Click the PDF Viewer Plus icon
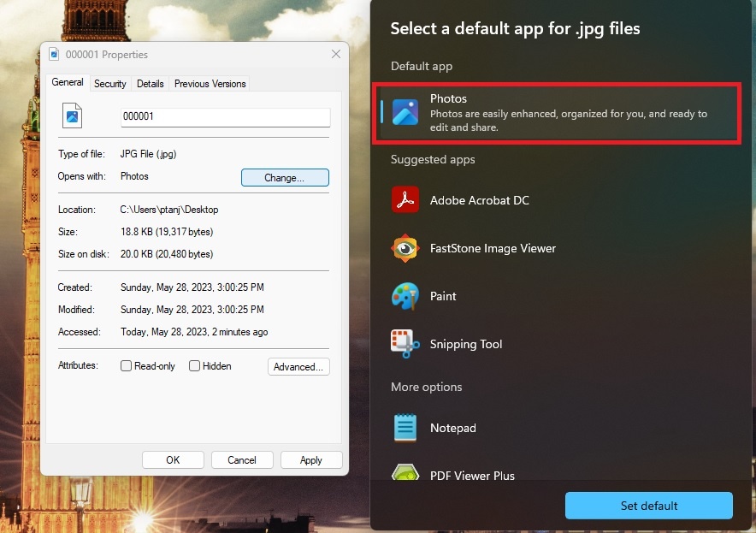 click(405, 472)
